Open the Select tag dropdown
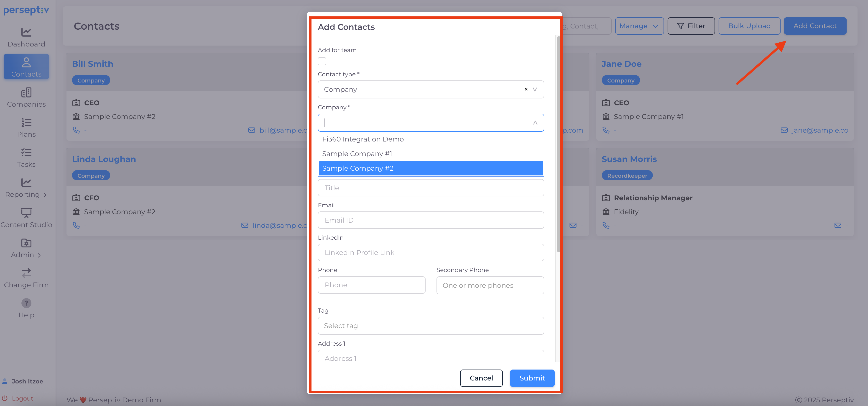868x406 pixels. tap(431, 326)
